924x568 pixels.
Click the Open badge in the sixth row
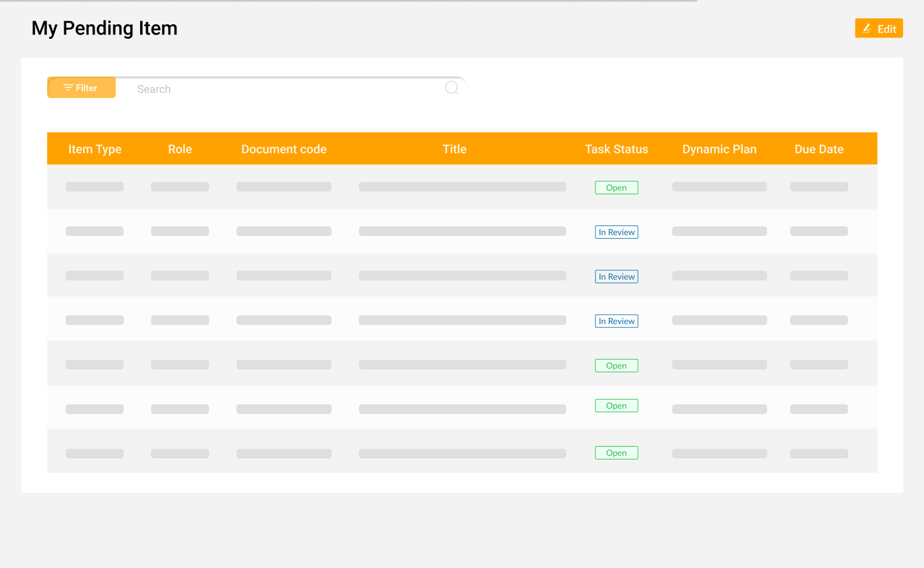(616, 406)
